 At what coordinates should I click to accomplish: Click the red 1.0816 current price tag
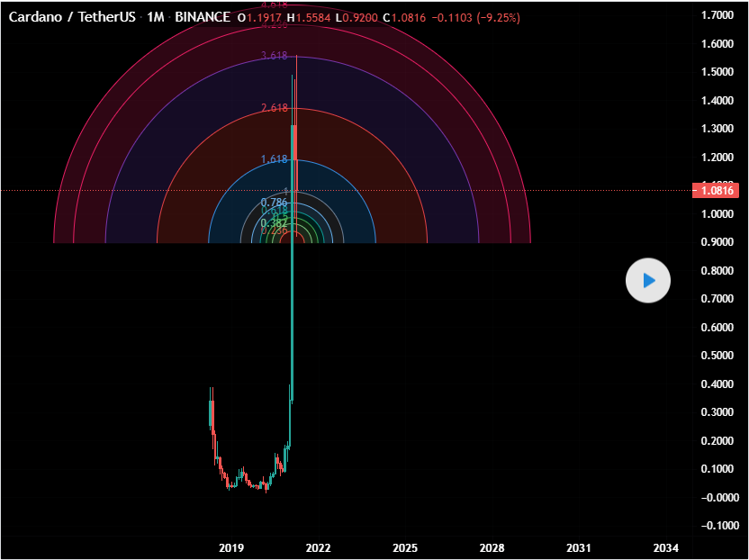715,191
